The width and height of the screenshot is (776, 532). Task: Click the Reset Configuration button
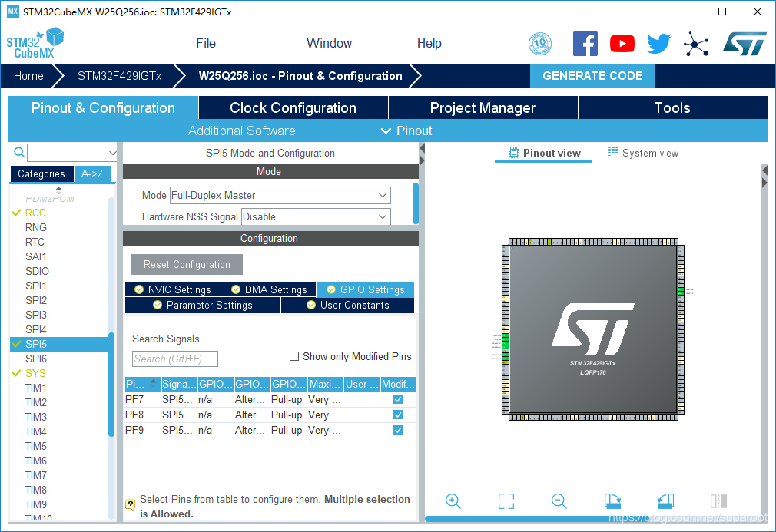pyautogui.click(x=187, y=265)
